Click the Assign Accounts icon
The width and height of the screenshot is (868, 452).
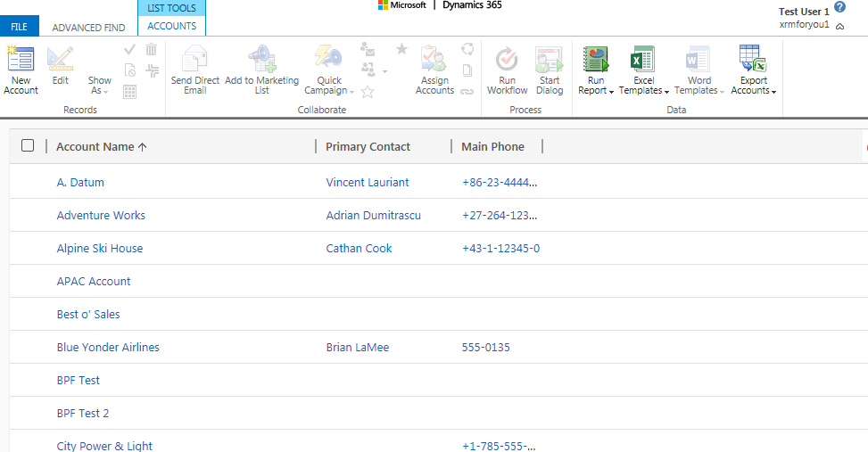[434, 59]
